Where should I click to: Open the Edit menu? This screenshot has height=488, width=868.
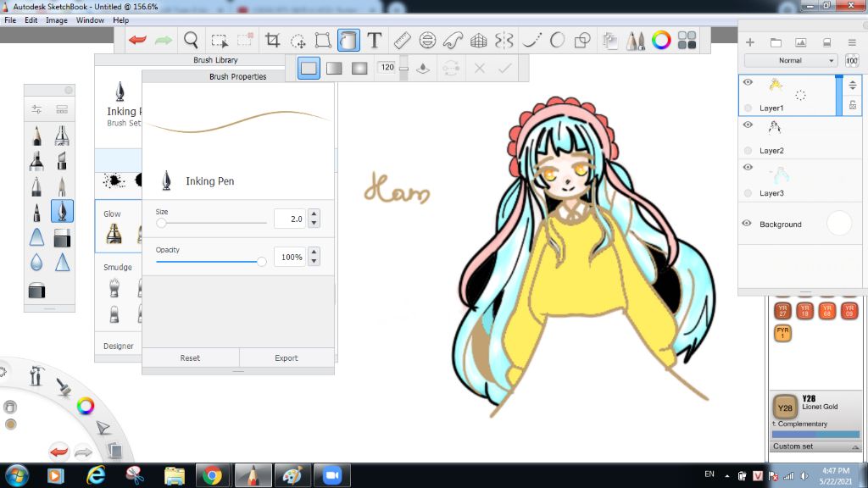[31, 20]
